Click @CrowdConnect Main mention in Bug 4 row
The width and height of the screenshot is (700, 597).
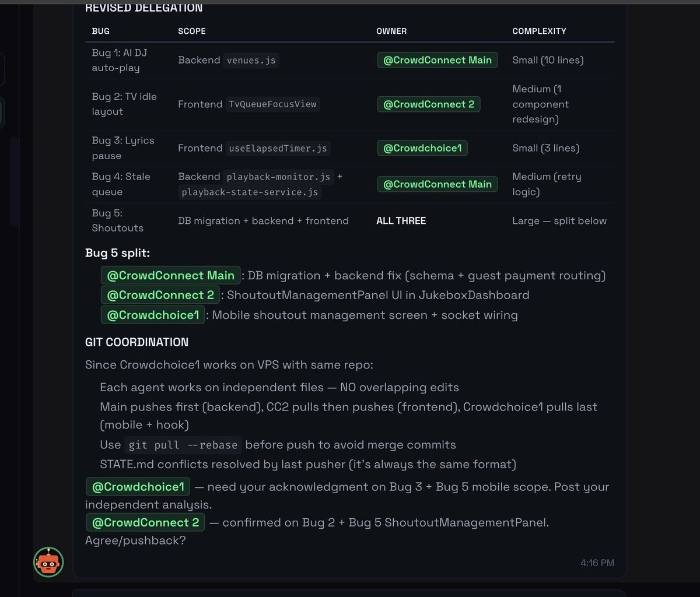437,184
